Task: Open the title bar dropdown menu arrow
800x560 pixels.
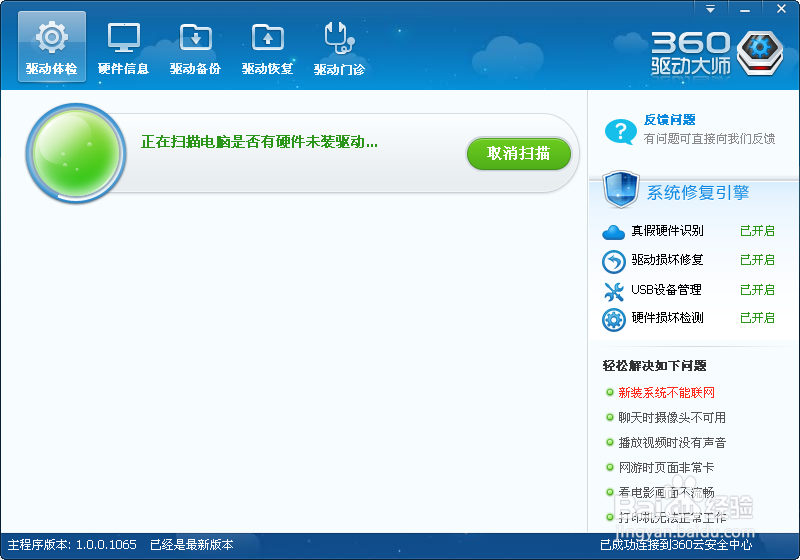Action: pyautogui.click(x=710, y=9)
